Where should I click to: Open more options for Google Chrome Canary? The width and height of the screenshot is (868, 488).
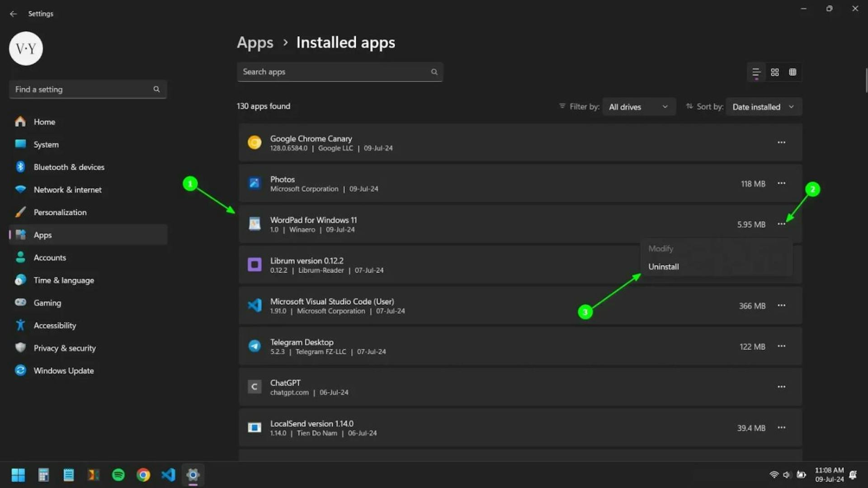pyautogui.click(x=781, y=142)
